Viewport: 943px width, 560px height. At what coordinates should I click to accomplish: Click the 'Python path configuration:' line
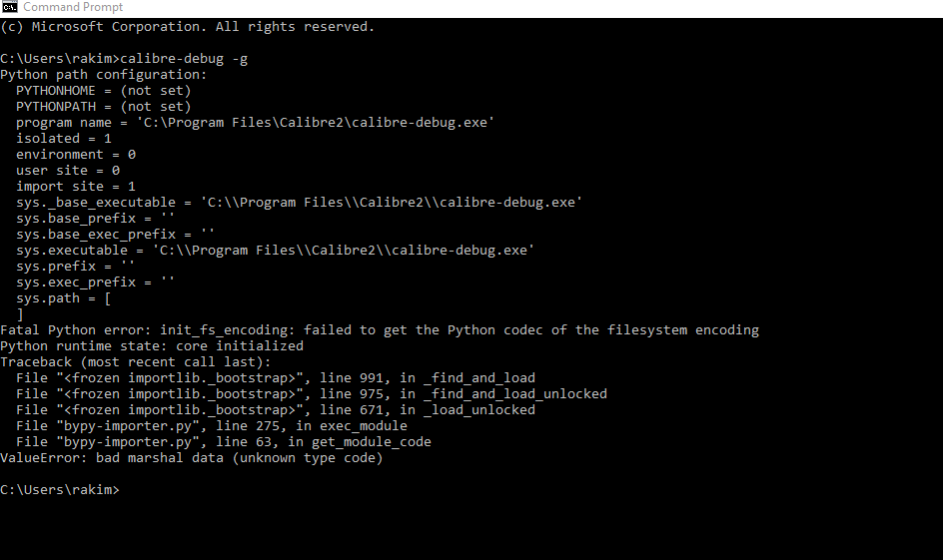pos(104,75)
